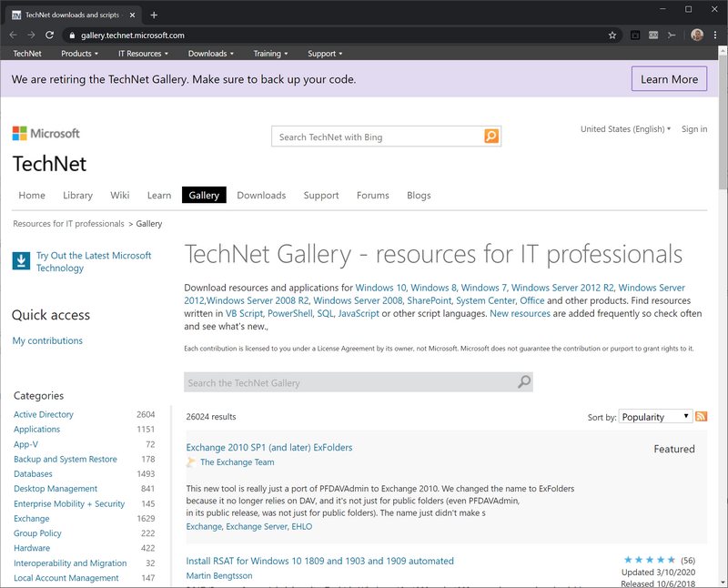Click the Learn More button
Image resolution: width=728 pixels, height=588 pixels.
click(669, 79)
